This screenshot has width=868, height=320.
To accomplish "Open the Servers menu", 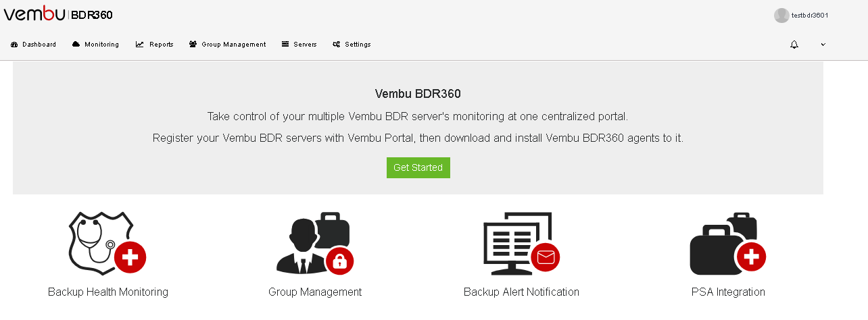I will pos(299,45).
